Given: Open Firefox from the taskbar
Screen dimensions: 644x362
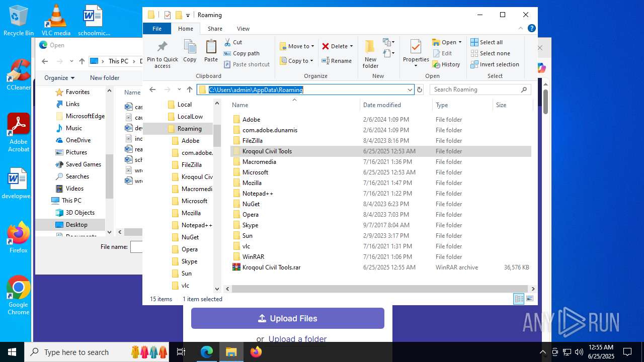Looking at the screenshot, I should 256,352.
